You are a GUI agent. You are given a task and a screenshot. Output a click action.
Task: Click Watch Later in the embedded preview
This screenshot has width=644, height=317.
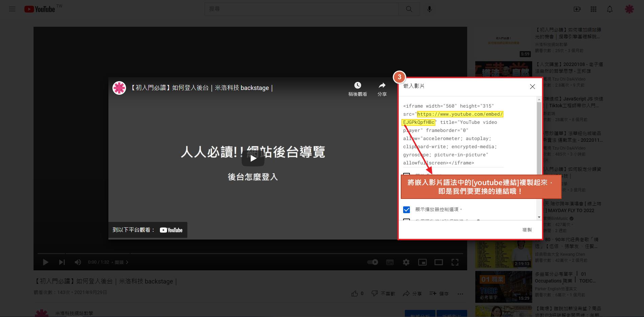click(x=357, y=89)
